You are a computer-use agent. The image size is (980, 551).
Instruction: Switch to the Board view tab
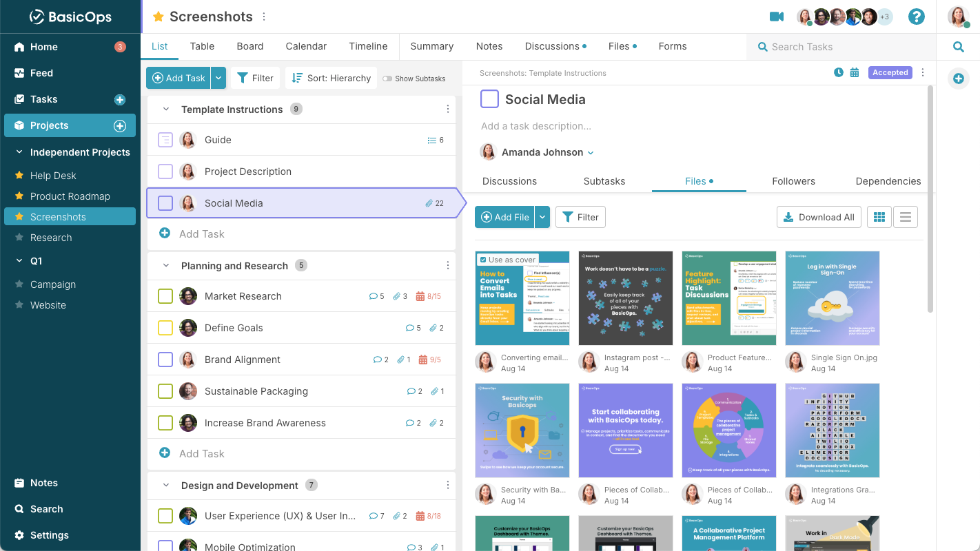(x=250, y=46)
